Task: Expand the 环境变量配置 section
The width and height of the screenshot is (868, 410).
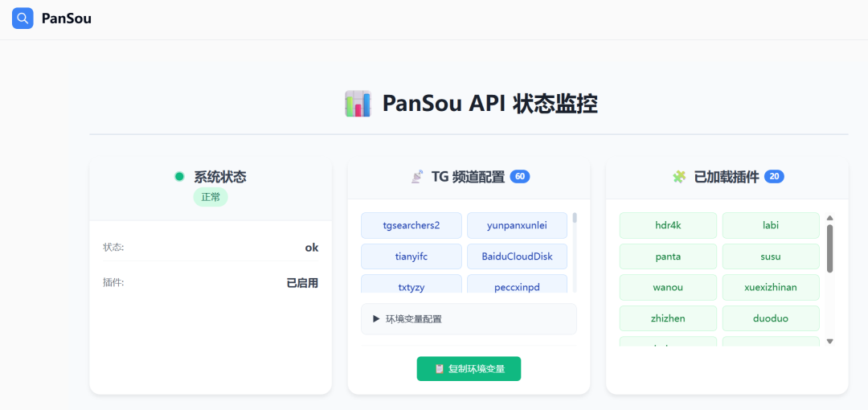Action: [469, 319]
